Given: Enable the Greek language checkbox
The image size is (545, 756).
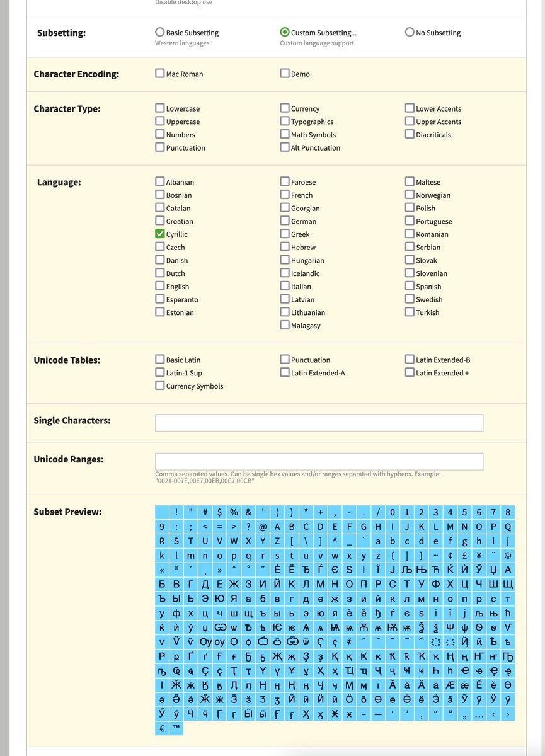Looking at the screenshot, I should [x=285, y=234].
